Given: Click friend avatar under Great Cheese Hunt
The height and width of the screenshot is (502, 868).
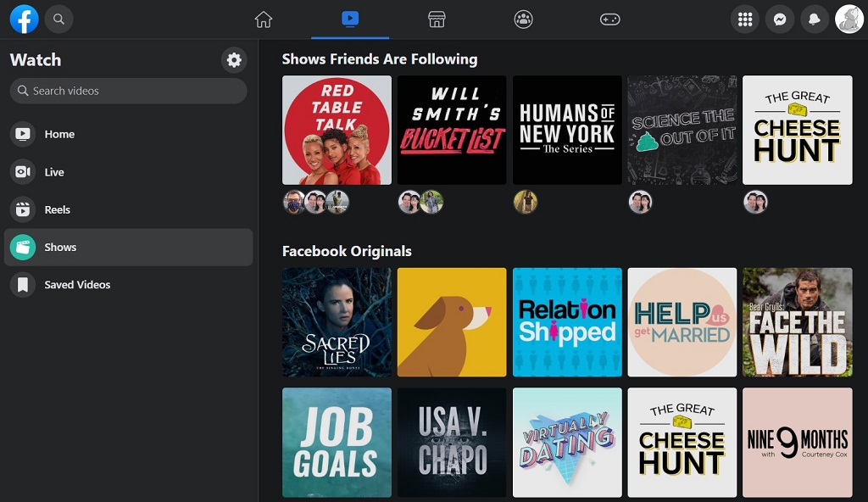Looking at the screenshot, I should coord(755,202).
